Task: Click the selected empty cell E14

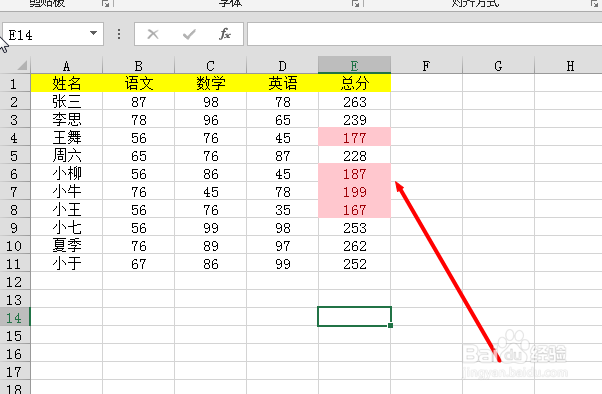Action: pyautogui.click(x=354, y=316)
